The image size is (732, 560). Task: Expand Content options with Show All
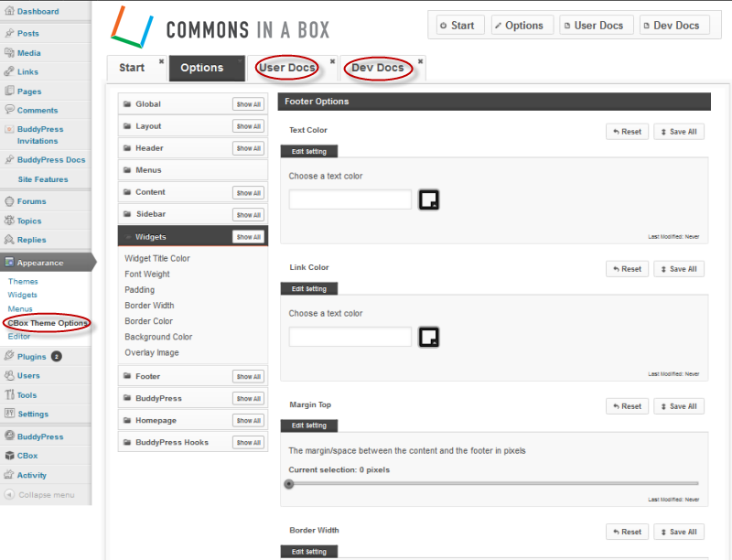248,193
